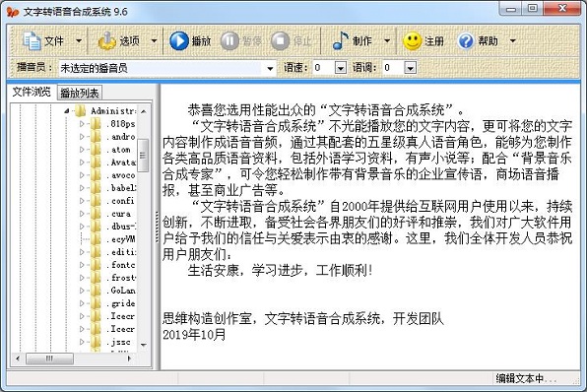Image resolution: width=587 pixels, height=392 pixels.
Task: Click the 制作 music note icon
Action: (341, 40)
